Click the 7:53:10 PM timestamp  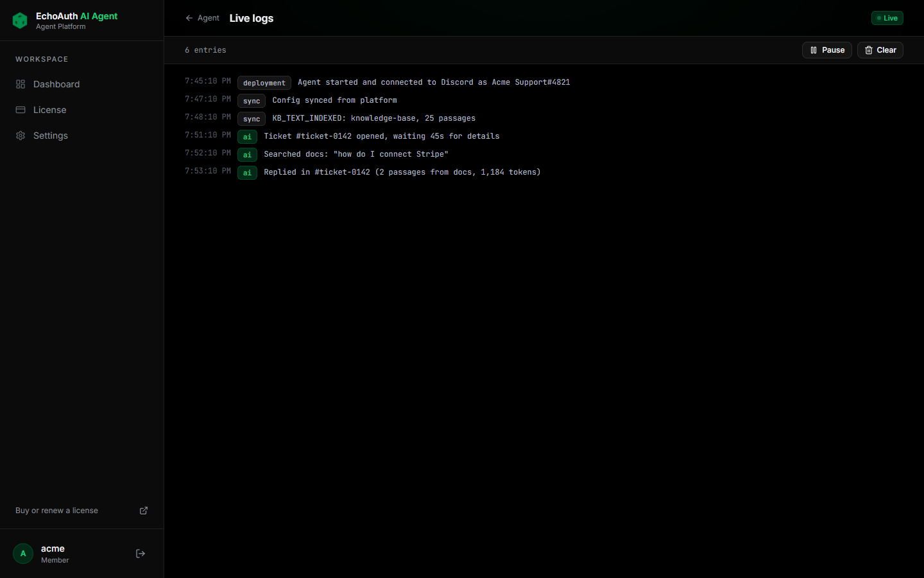tap(208, 171)
